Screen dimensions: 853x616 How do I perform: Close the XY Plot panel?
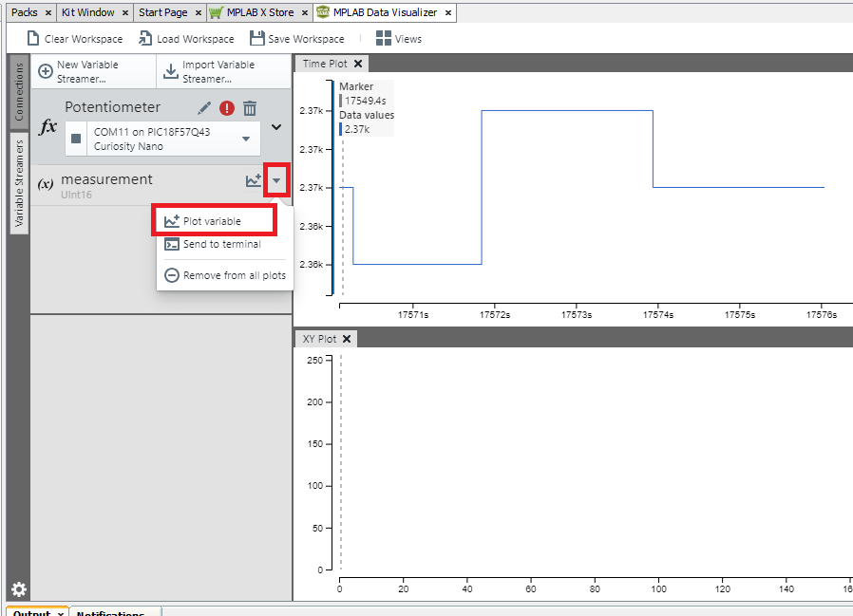coord(347,339)
